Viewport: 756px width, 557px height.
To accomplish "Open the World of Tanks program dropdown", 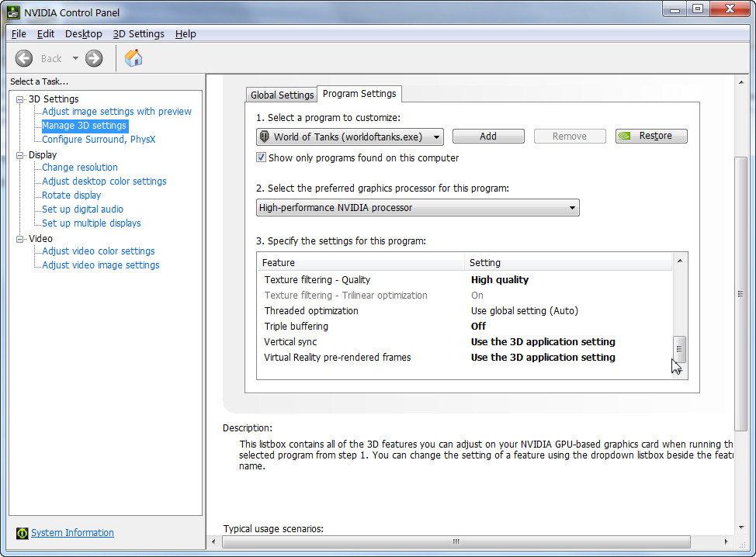I will click(350, 137).
